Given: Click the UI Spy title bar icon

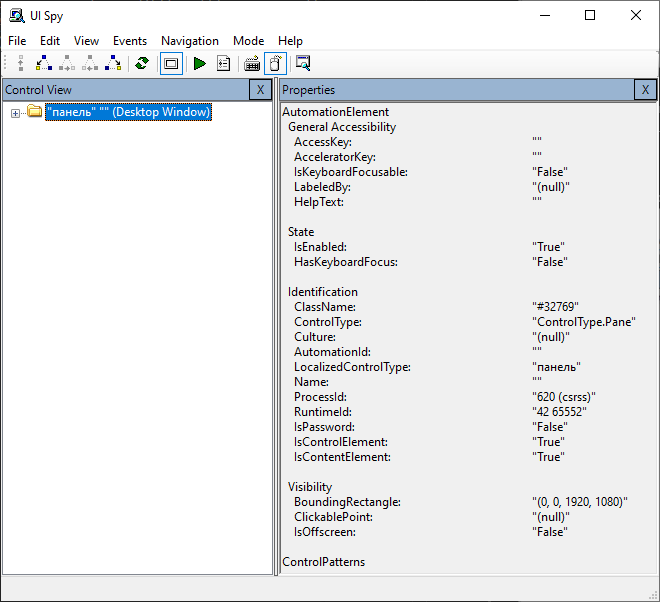Looking at the screenshot, I should tap(16, 16).
